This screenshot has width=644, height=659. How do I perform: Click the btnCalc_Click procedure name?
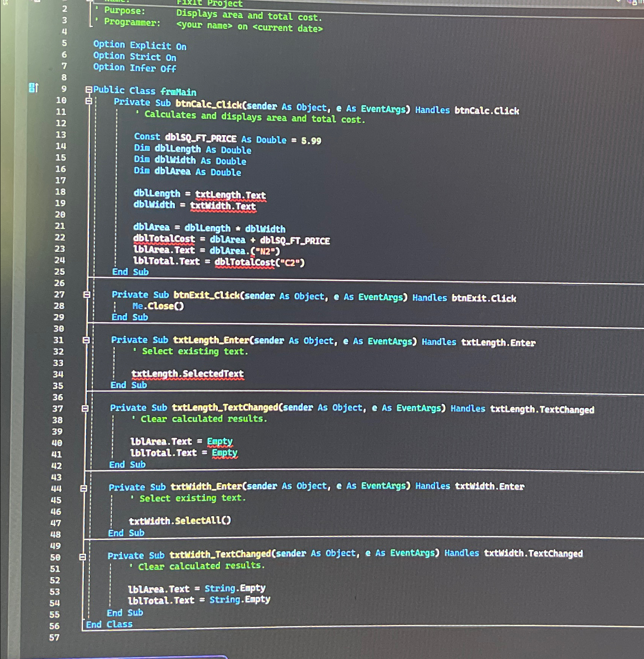tap(208, 104)
